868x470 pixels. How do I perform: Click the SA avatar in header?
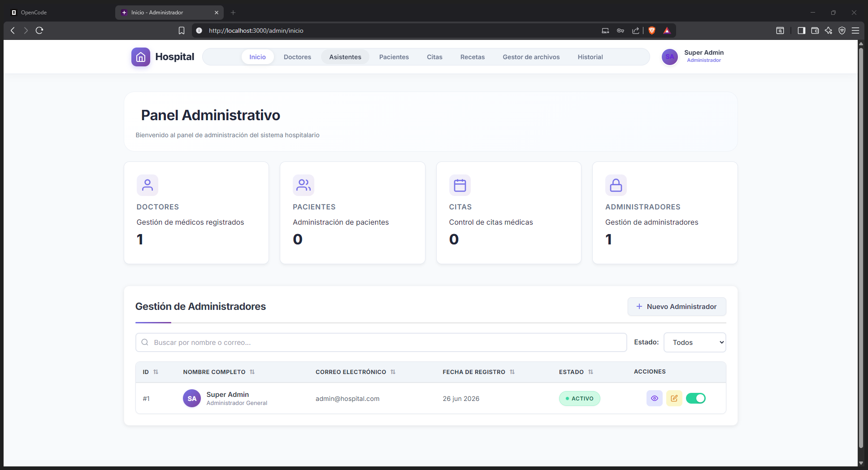click(670, 57)
